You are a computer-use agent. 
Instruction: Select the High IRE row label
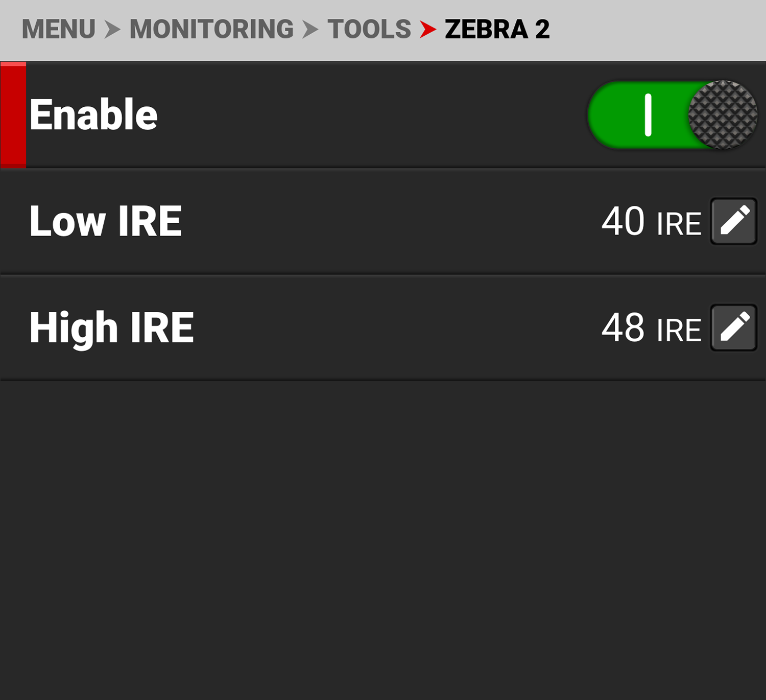(x=112, y=328)
